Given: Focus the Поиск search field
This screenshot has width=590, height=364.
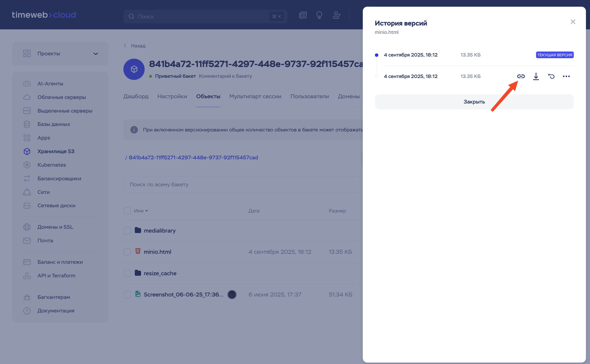Looking at the screenshot, I should (205, 16).
